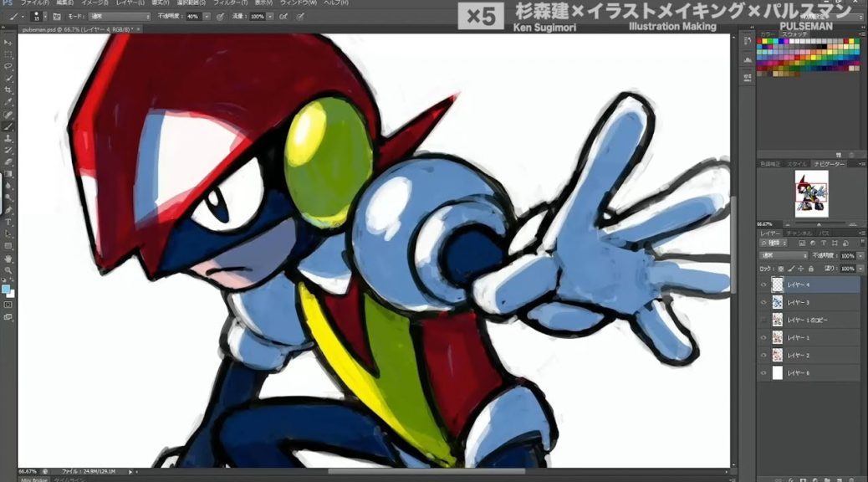The height and width of the screenshot is (482, 868).
Task: Select the Lasso tool
Action: (x=7, y=65)
